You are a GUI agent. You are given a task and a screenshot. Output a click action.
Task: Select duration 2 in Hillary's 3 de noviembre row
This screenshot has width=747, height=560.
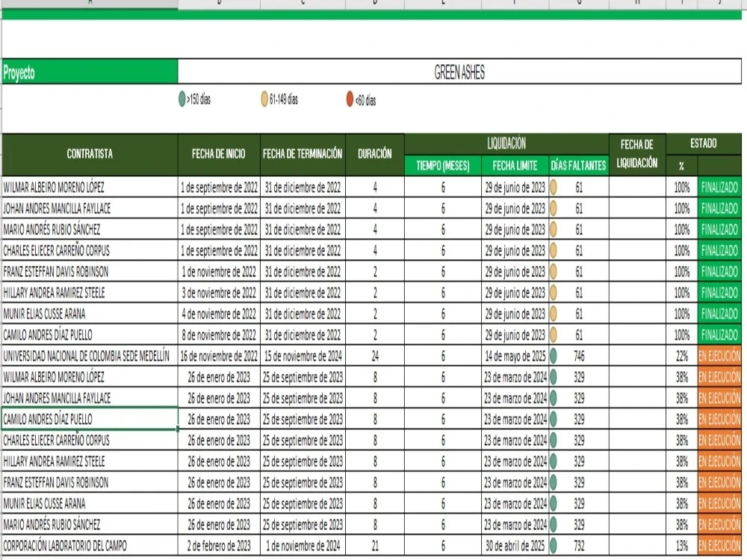point(375,293)
